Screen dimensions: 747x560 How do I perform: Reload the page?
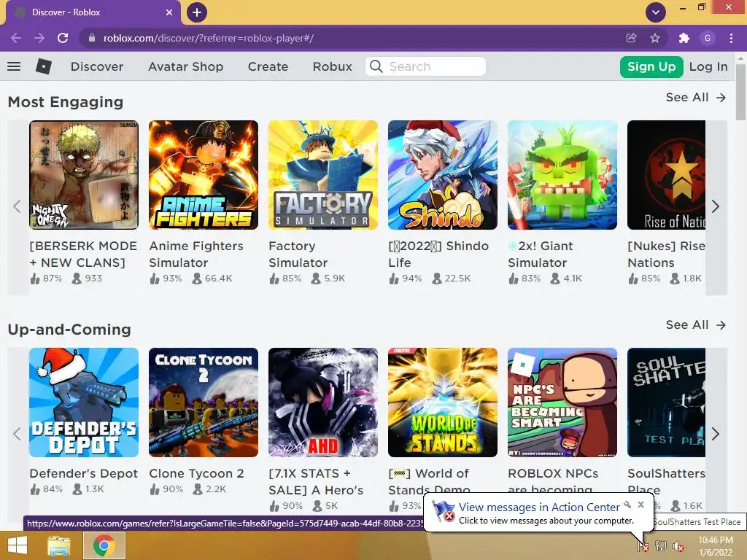(x=63, y=38)
